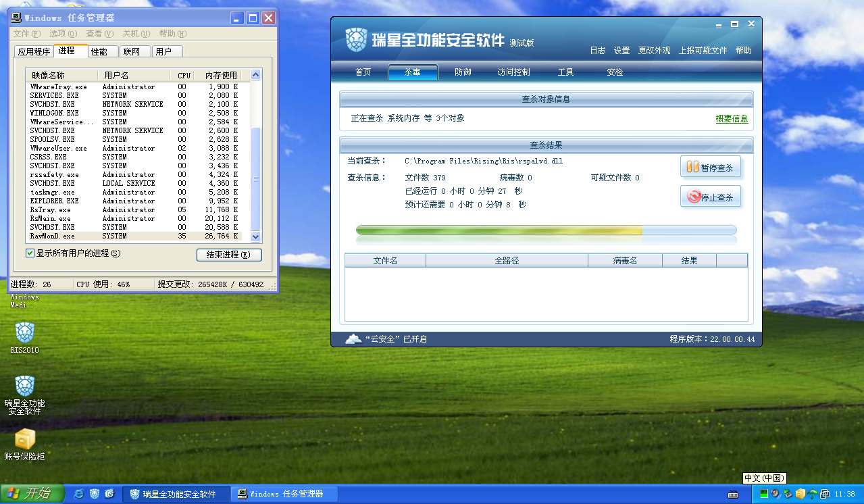
Task: Click the red stop icon in 停止查杀
Action: click(693, 197)
